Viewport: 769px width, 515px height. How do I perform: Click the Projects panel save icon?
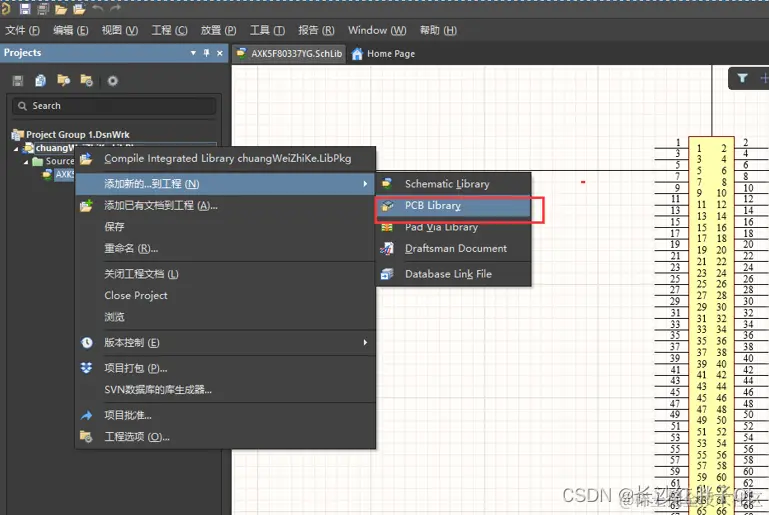(18, 80)
